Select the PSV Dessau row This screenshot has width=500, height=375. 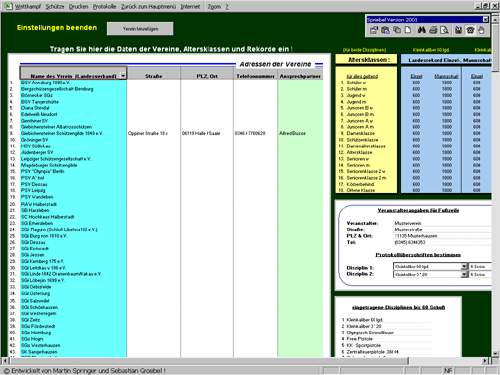[x=73, y=184]
